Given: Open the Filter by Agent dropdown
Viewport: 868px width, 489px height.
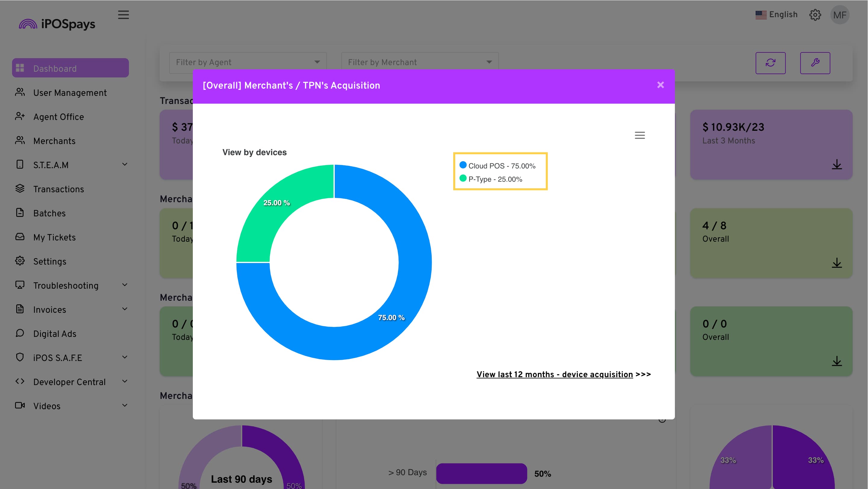Looking at the screenshot, I should pos(248,62).
